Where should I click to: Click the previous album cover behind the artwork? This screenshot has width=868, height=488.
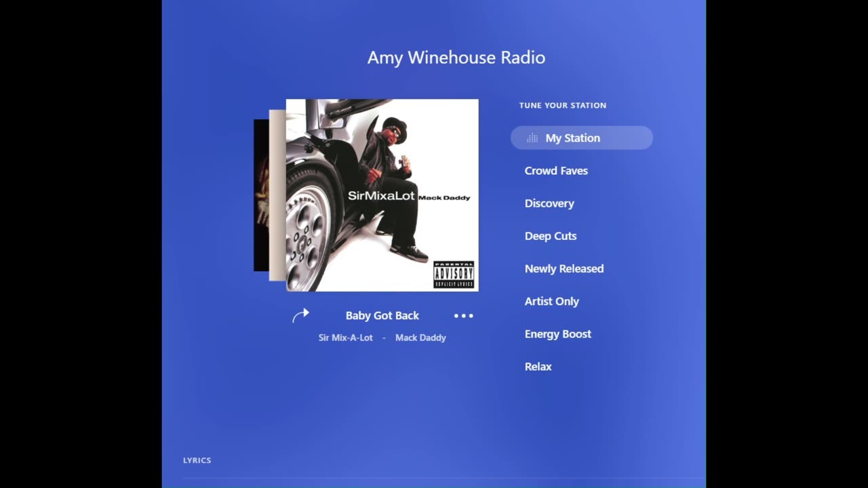tap(277, 195)
